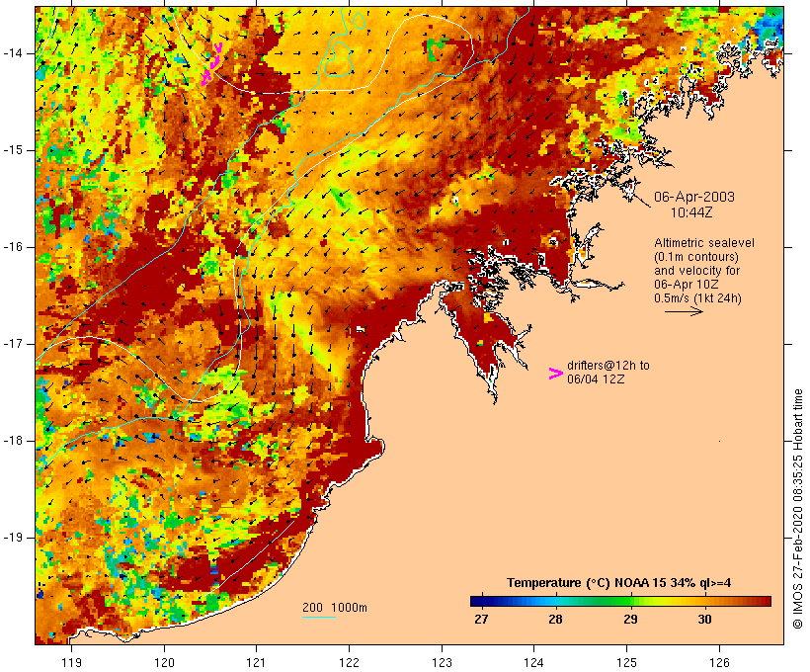810x672 pixels.
Task: Click the 'Altimetric sealevel' legend text
Action: tap(704, 243)
